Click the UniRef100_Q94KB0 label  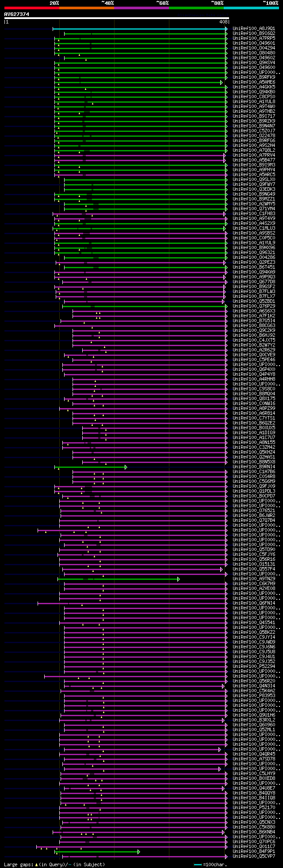254,92
